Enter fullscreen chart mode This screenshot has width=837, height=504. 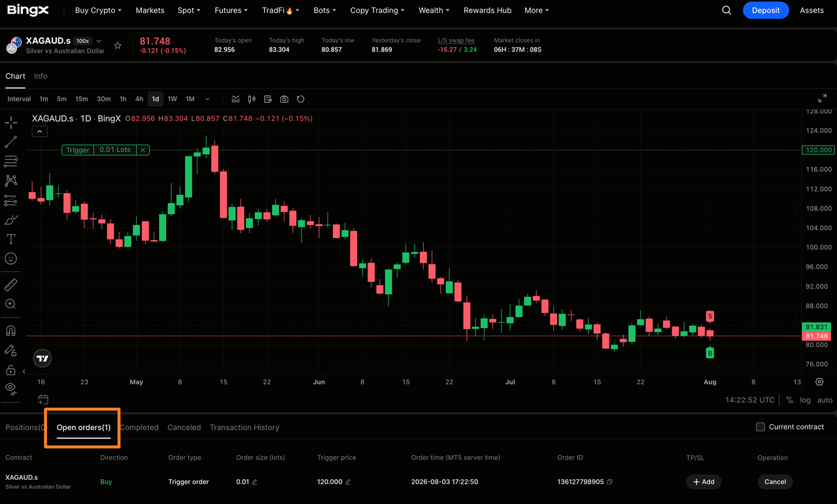click(823, 99)
